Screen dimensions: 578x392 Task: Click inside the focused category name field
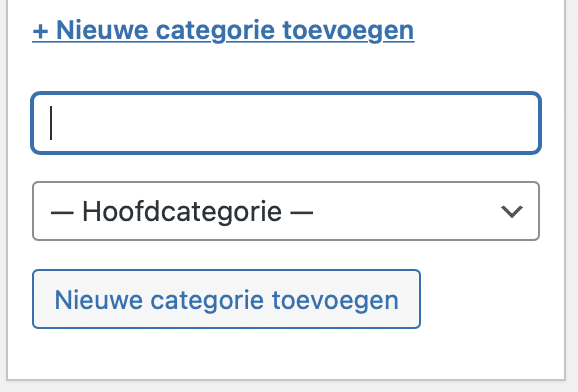pyautogui.click(x=286, y=123)
